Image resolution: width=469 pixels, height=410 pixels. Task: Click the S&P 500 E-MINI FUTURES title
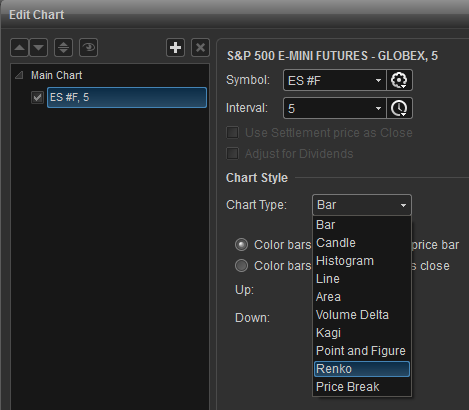point(332,56)
